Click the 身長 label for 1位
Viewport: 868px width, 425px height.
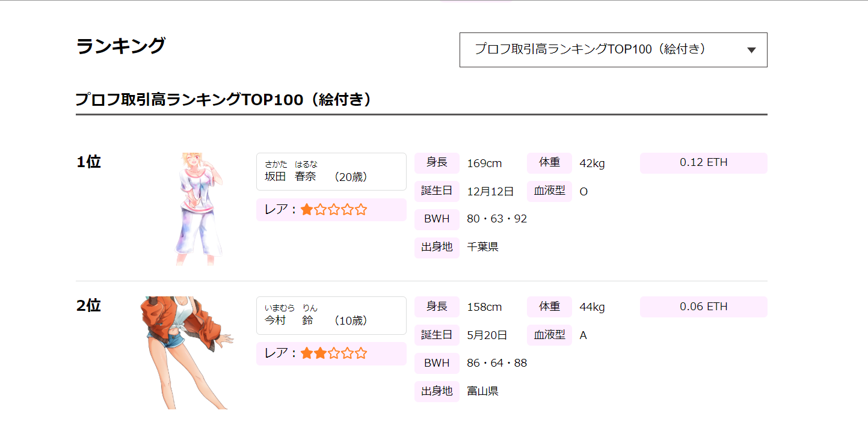click(437, 163)
